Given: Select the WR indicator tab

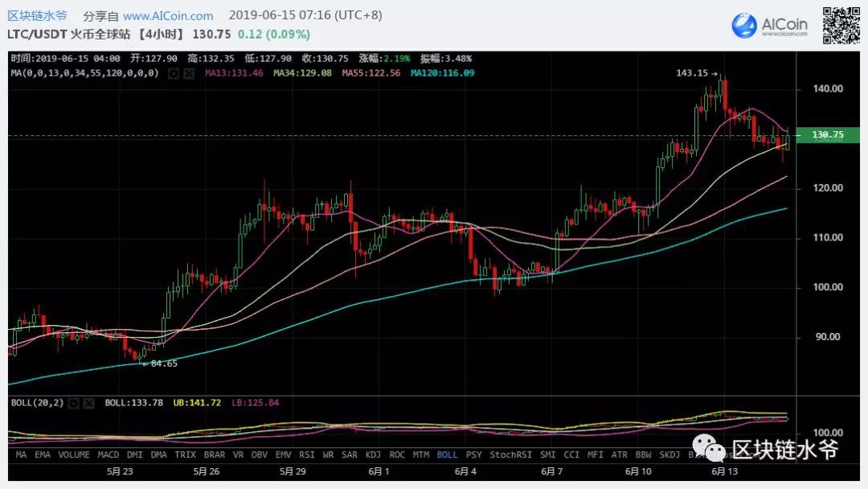Looking at the screenshot, I should (328, 454).
